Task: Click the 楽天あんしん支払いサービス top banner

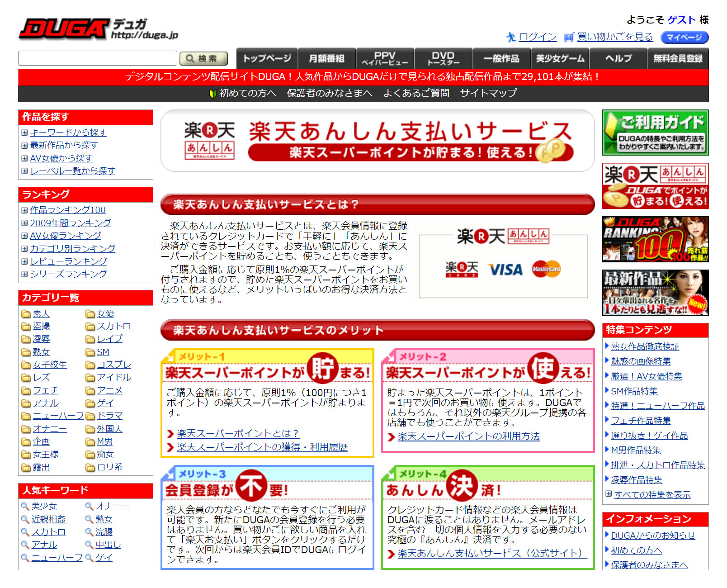Action: [378, 141]
